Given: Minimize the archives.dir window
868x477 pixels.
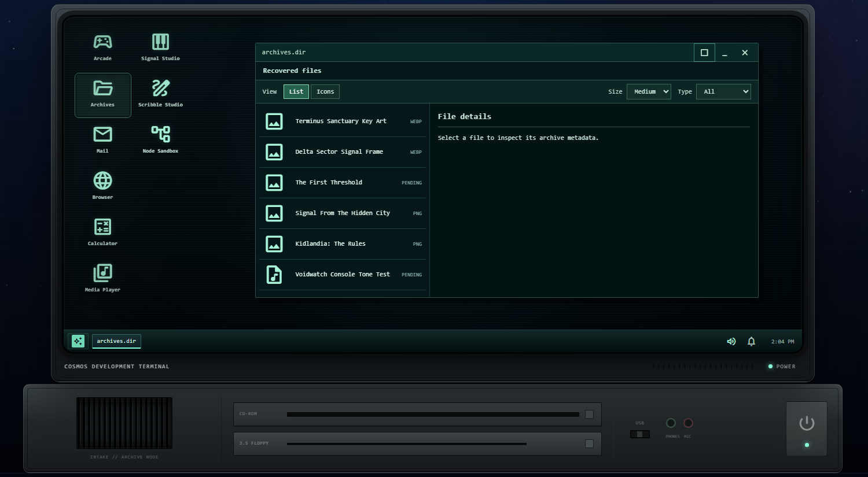Looking at the screenshot, I should (x=724, y=53).
